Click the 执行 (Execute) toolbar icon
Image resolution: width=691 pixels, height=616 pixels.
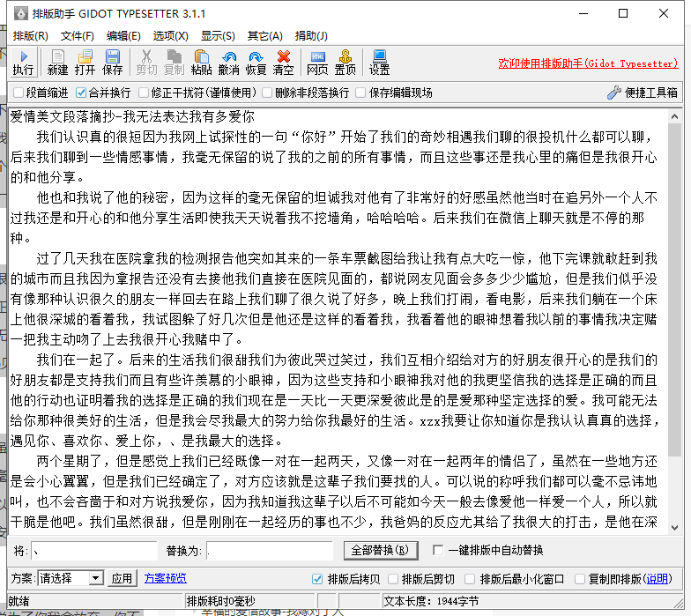[23, 63]
